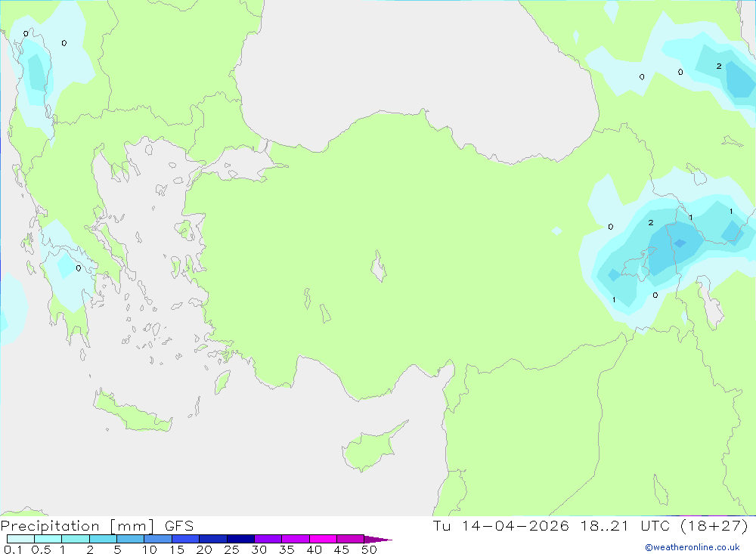Click the 25–30 mm navy legend swatch
Image resolution: width=756 pixels, height=554 pixels.
pos(240,539)
